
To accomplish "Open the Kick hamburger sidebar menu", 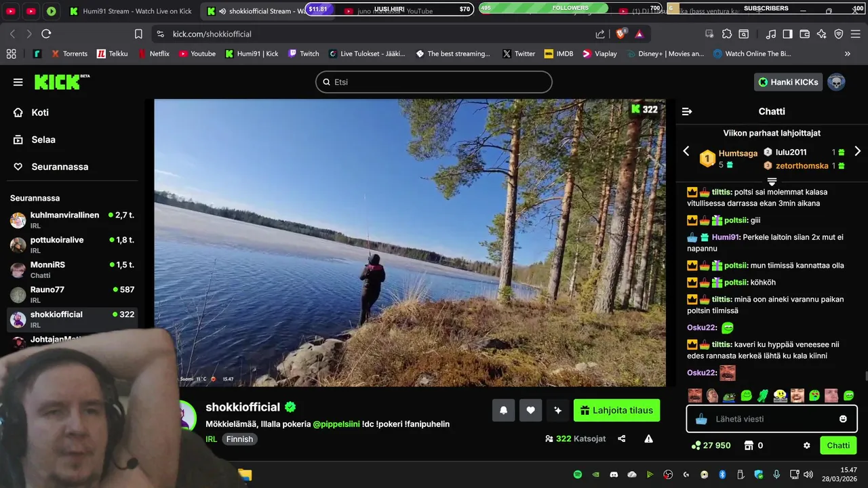I will 18,82.
